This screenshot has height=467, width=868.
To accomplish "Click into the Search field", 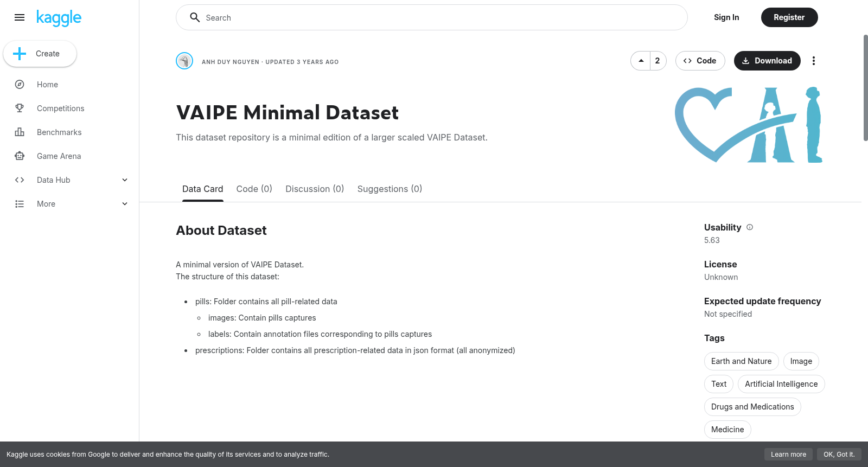I will coord(432,17).
